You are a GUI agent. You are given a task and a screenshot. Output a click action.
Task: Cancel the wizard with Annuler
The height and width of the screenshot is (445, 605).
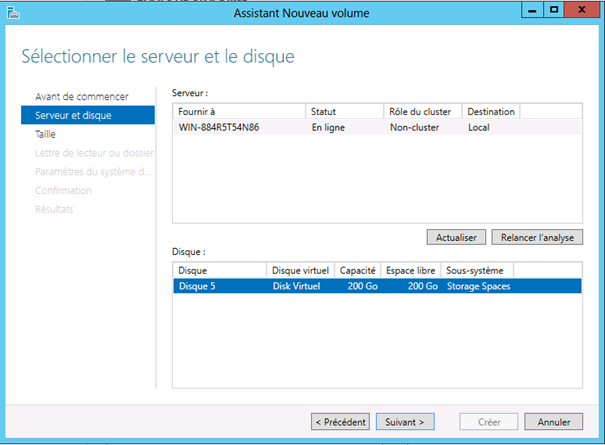click(553, 422)
